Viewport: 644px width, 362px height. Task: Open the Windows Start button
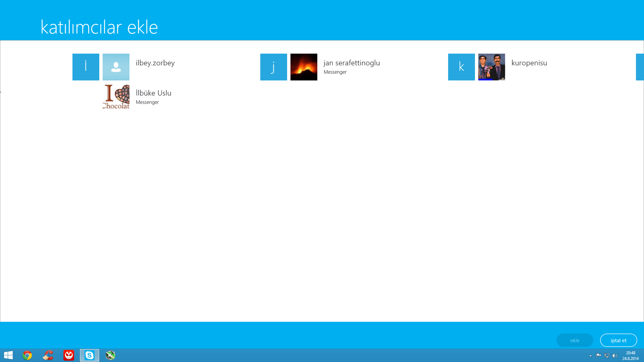coord(8,355)
